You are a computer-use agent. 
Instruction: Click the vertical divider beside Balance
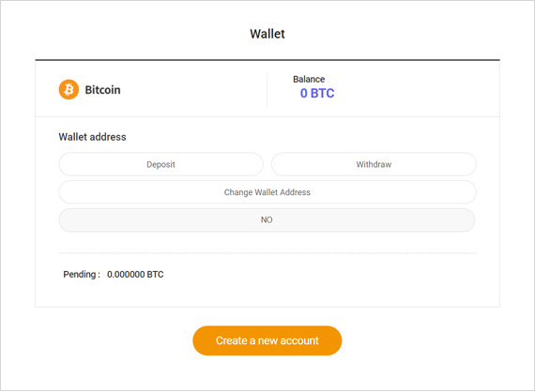(267, 90)
